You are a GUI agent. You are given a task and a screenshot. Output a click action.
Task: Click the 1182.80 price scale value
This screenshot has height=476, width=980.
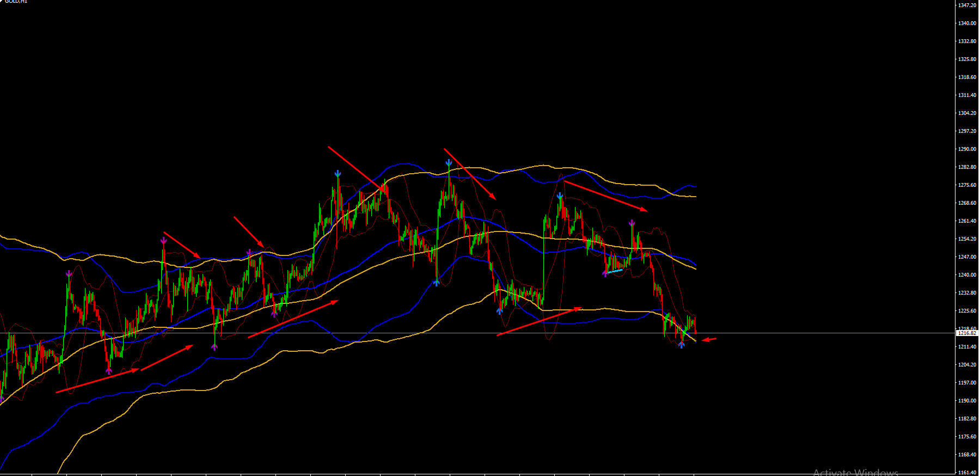coord(967,419)
